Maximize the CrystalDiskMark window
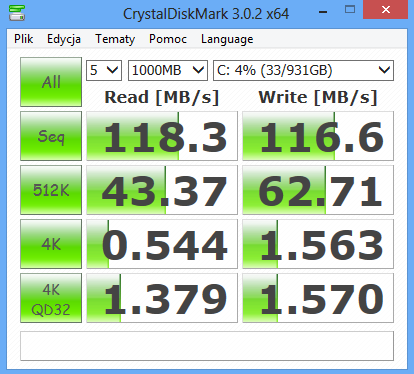The image size is (414, 374). (350, 10)
